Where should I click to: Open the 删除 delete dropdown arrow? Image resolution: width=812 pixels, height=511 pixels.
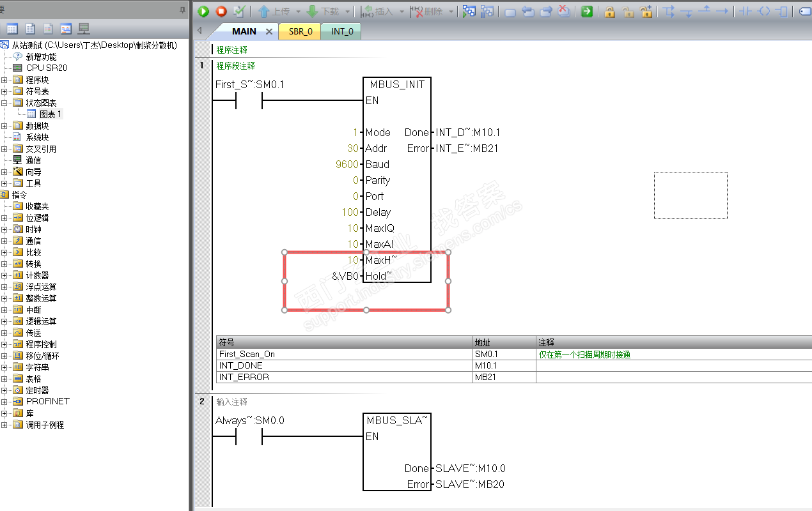451,11
